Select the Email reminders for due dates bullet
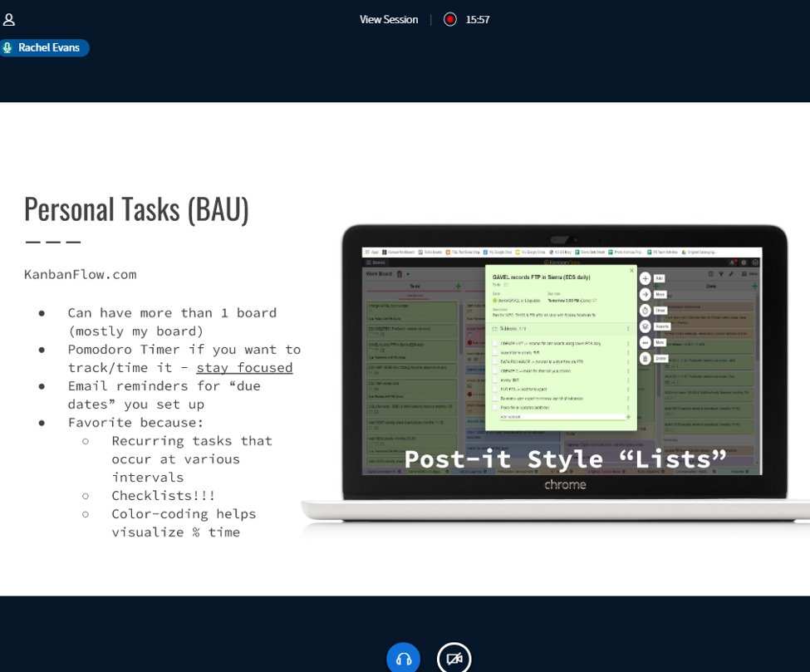This screenshot has height=672, width=810. [x=164, y=395]
